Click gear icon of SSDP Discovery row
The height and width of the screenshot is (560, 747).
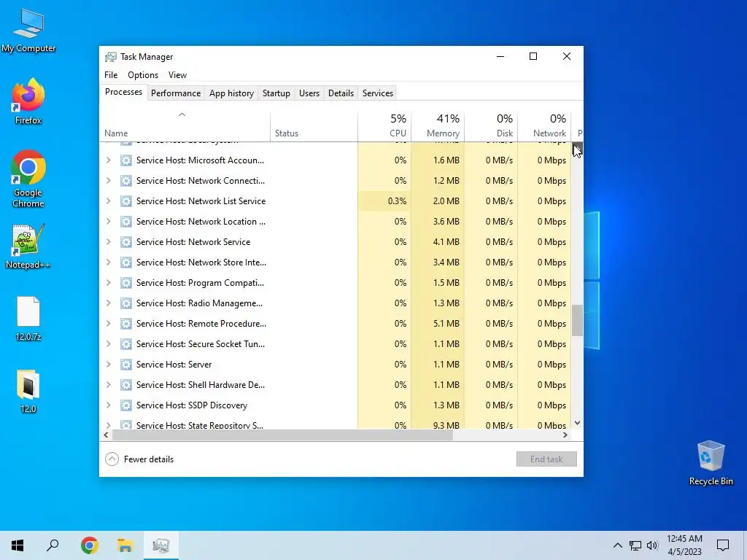tap(125, 405)
